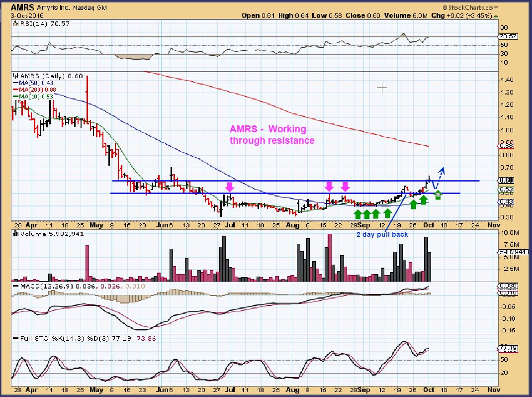532x397 pixels.
Task: Click the 'Chg +0.02 (+3.45%)' value
Action: tap(462, 15)
